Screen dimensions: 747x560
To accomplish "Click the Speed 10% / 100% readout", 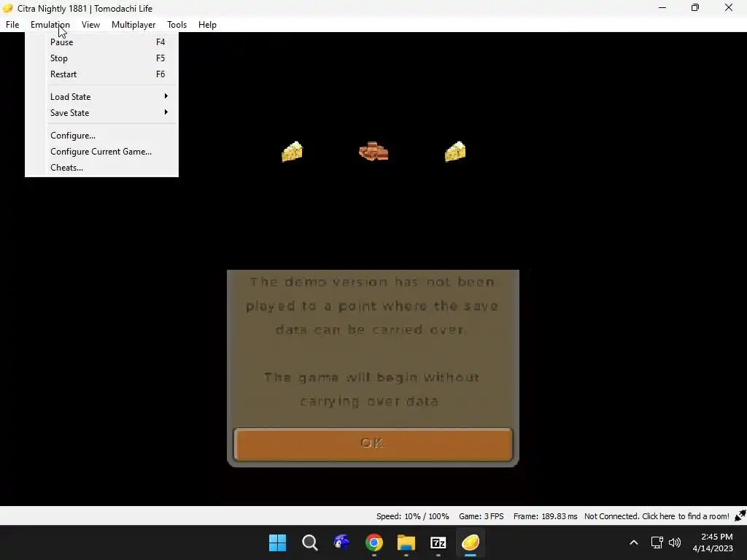I will (x=413, y=516).
